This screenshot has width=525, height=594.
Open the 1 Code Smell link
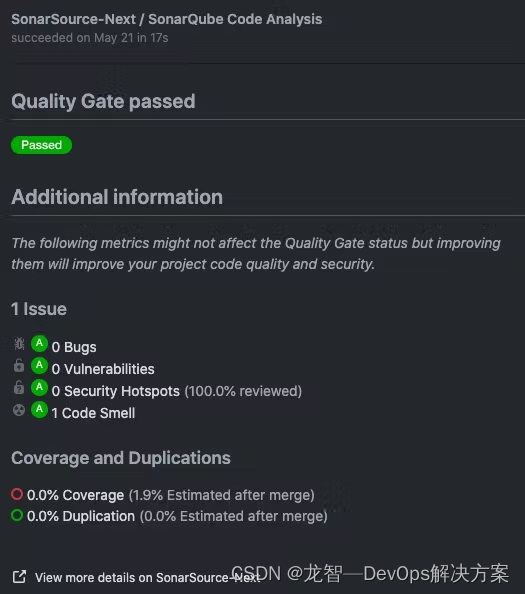(x=93, y=413)
